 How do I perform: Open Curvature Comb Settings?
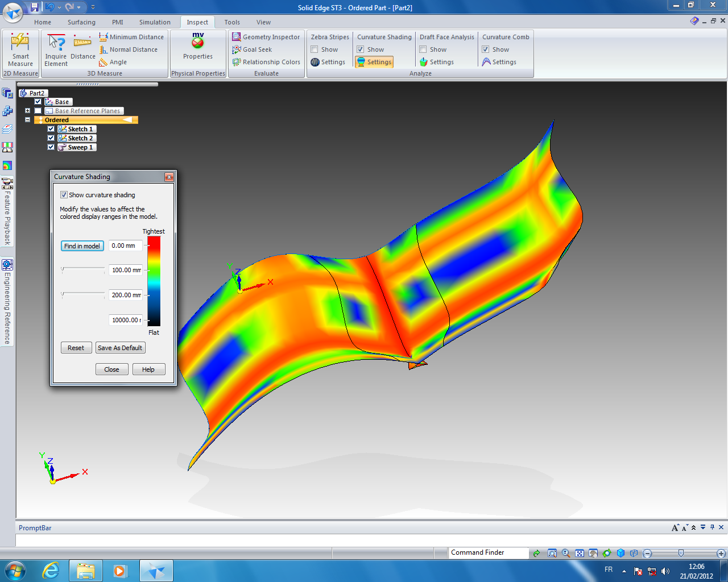click(499, 62)
